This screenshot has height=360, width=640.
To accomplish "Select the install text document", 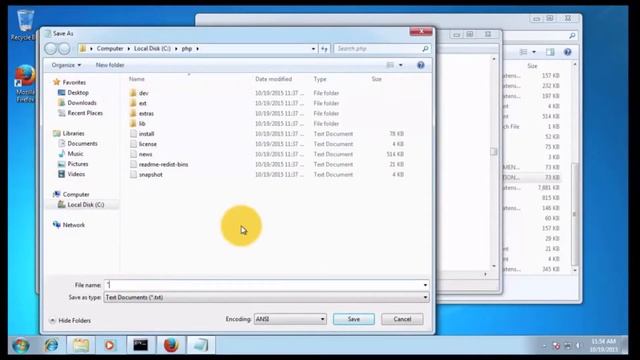I will pyautogui.click(x=146, y=134).
